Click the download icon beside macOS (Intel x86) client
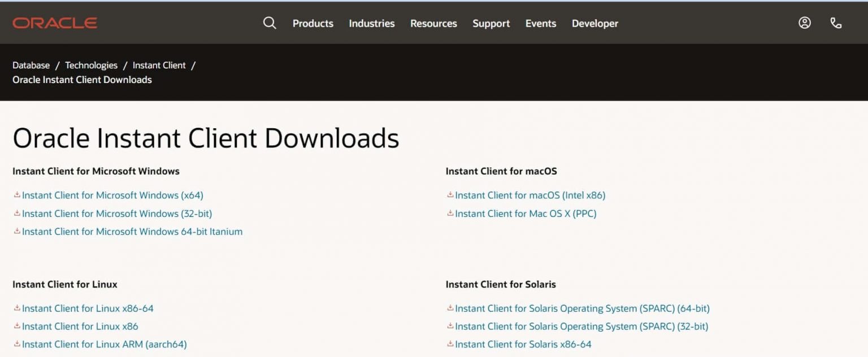Image resolution: width=868 pixels, height=357 pixels. pos(450,195)
